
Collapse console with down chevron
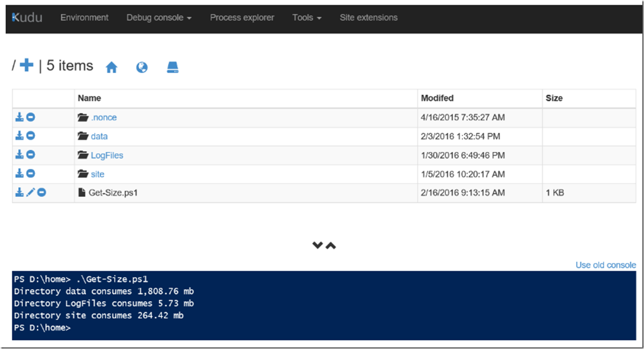[x=317, y=245]
